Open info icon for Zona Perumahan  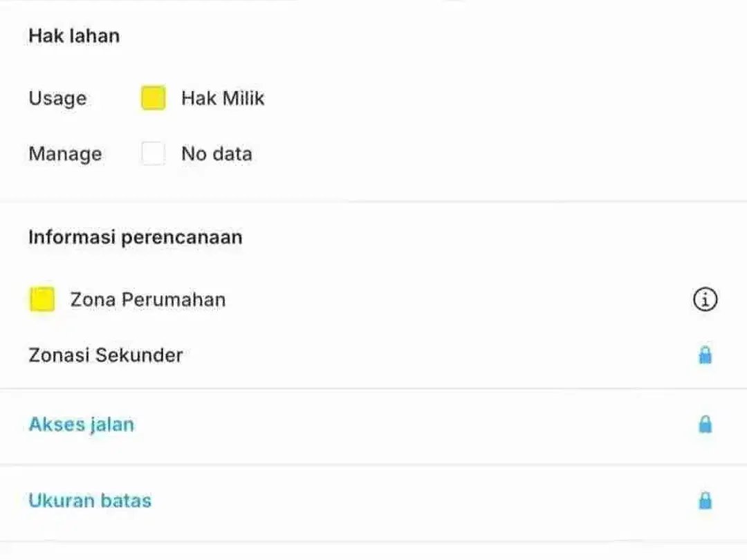tap(705, 299)
